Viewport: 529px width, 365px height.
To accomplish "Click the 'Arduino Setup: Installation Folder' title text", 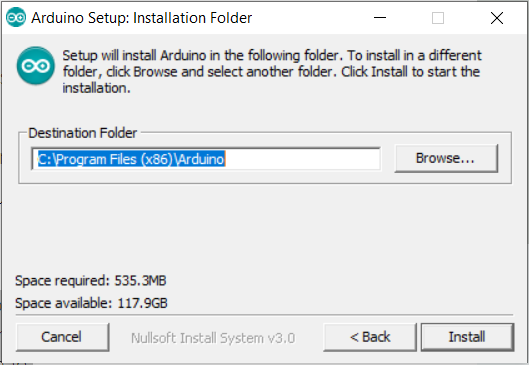I will coord(141,18).
